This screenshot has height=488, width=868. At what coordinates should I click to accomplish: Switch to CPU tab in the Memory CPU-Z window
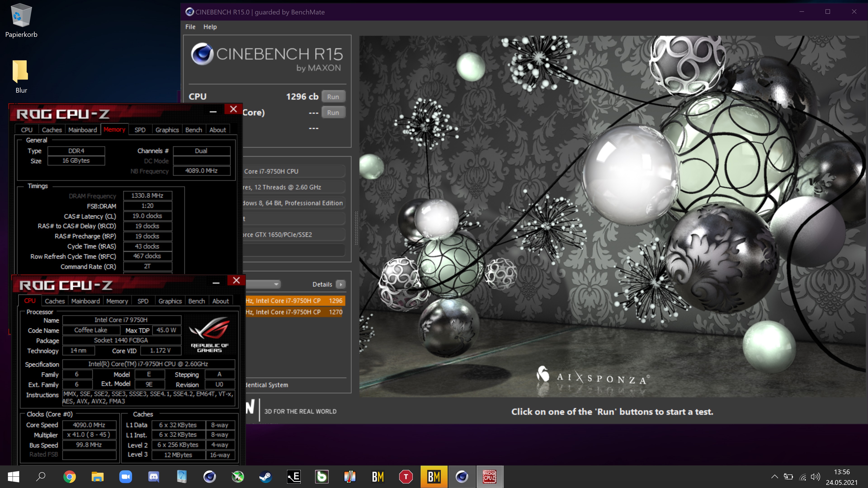point(27,130)
